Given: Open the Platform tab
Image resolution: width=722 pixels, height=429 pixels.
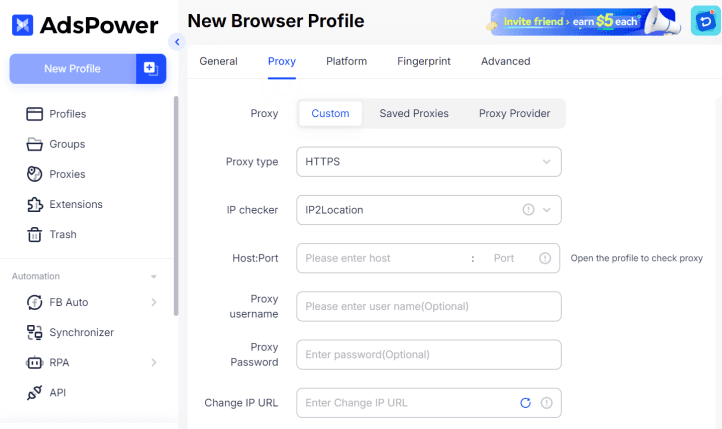Looking at the screenshot, I should [x=346, y=61].
